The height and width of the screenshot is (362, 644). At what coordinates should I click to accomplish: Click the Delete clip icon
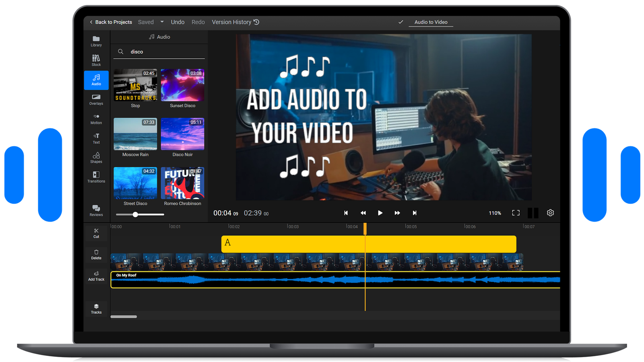96,254
